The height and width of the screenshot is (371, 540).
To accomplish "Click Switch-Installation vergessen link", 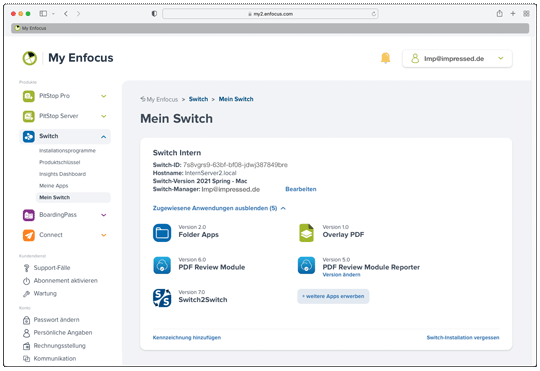I will point(463,338).
